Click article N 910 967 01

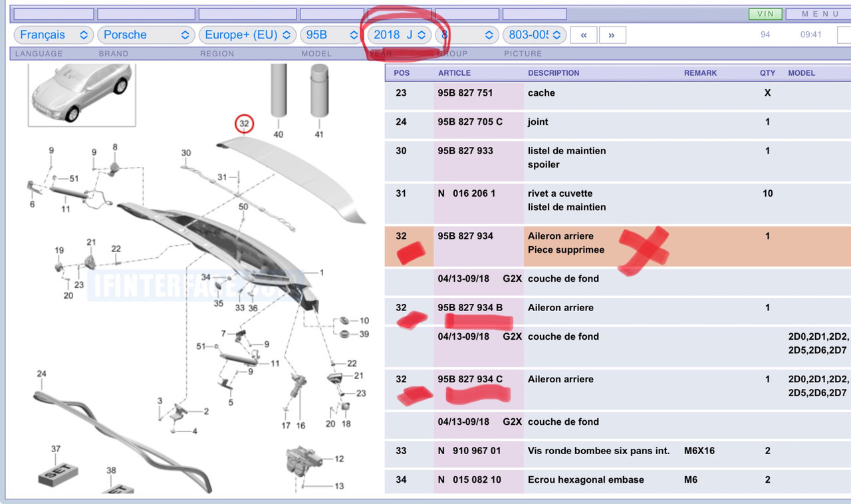click(x=469, y=451)
